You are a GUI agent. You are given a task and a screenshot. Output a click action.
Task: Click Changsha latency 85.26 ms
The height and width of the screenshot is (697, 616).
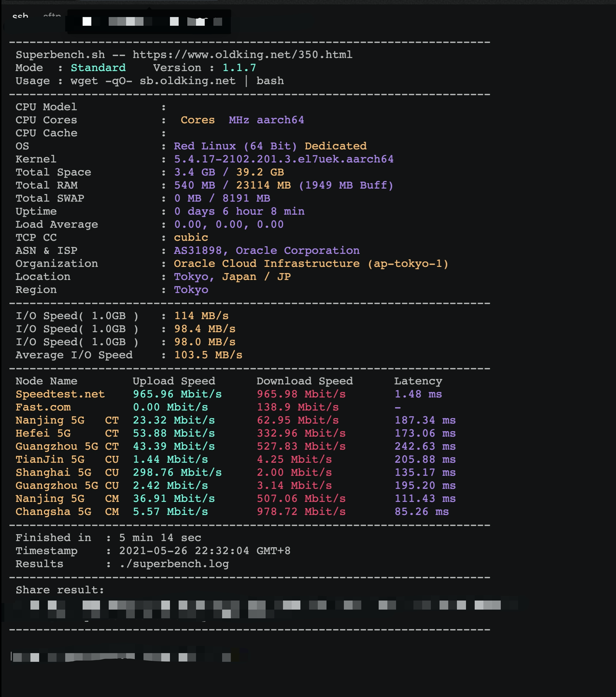point(422,512)
